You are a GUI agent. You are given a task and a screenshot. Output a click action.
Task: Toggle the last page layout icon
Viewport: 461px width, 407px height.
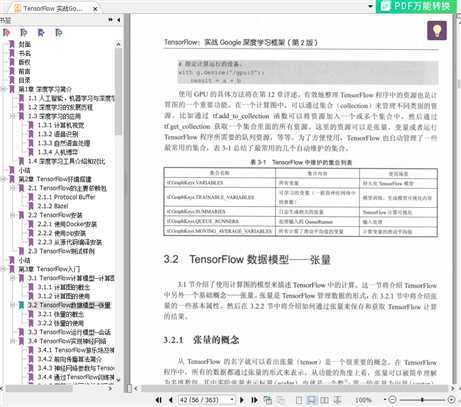tap(338, 400)
